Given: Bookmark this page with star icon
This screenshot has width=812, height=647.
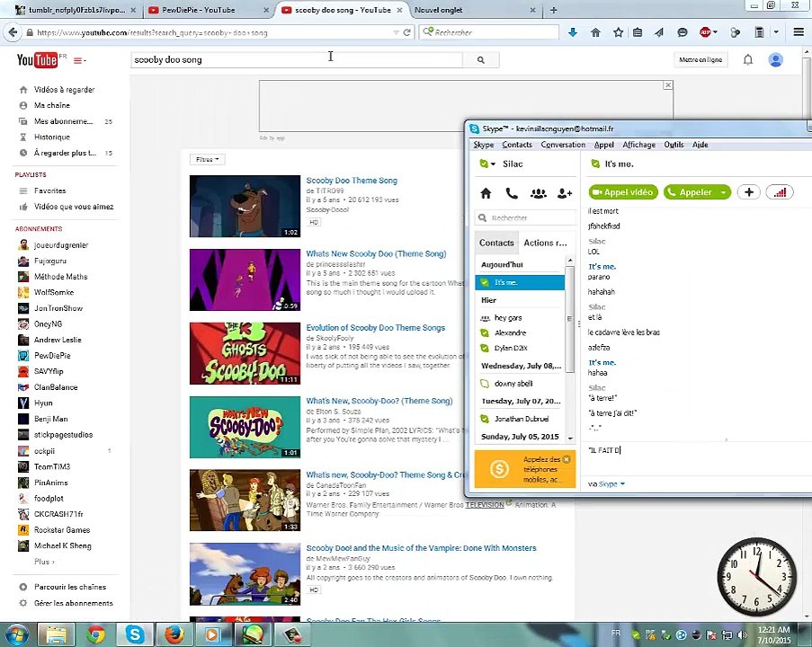Looking at the screenshot, I should click(618, 32).
